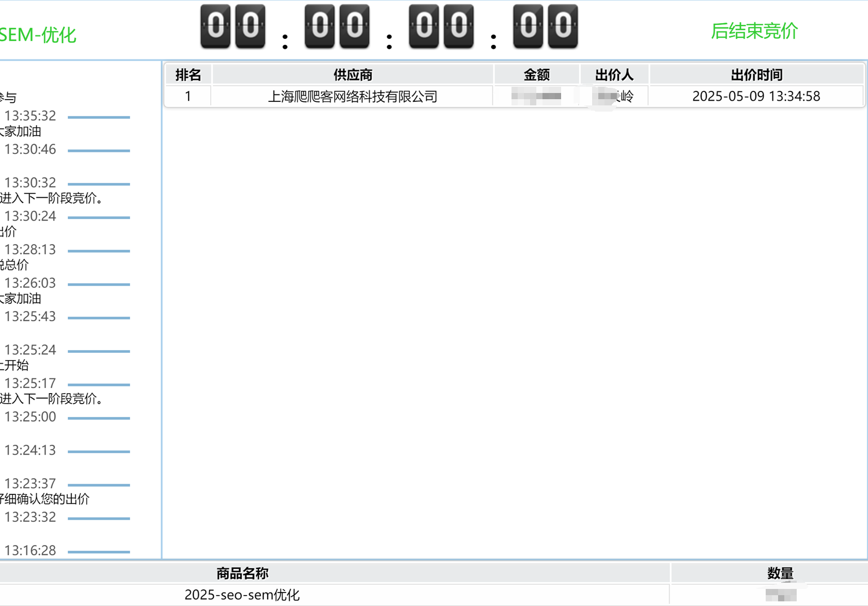Click log timestamp 13:25:17
The width and height of the screenshot is (868, 606).
pyautogui.click(x=30, y=383)
